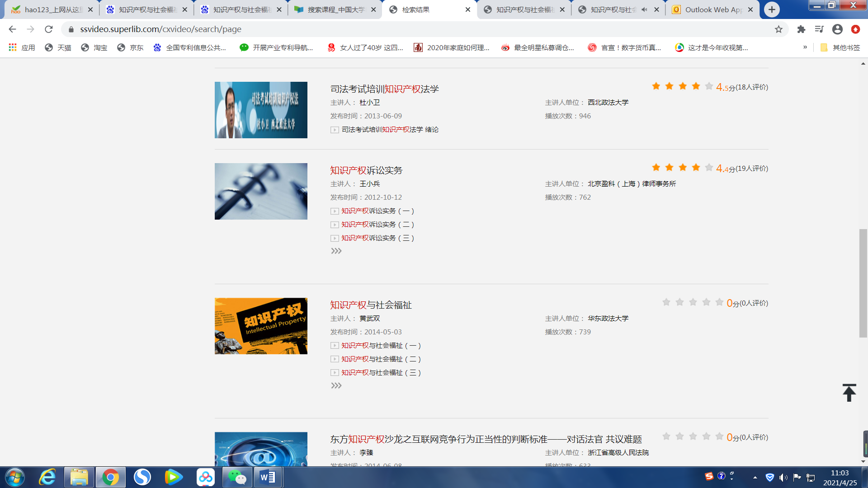Open the 开展产业专利导航 bookmark

[x=276, y=47]
